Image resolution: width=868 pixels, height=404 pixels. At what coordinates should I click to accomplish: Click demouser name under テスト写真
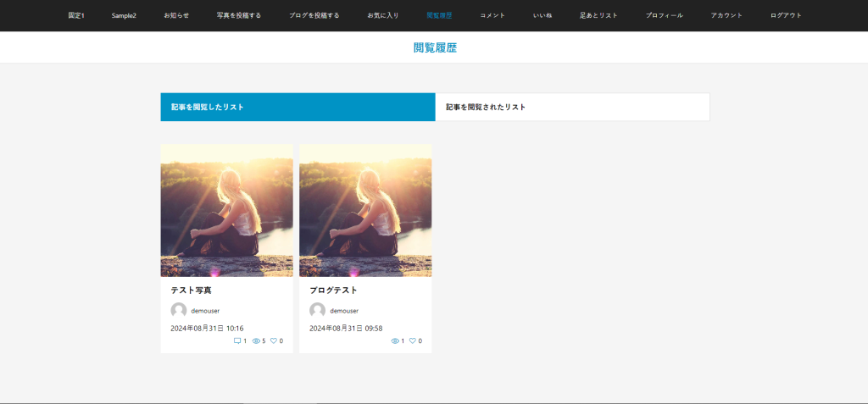pos(205,311)
